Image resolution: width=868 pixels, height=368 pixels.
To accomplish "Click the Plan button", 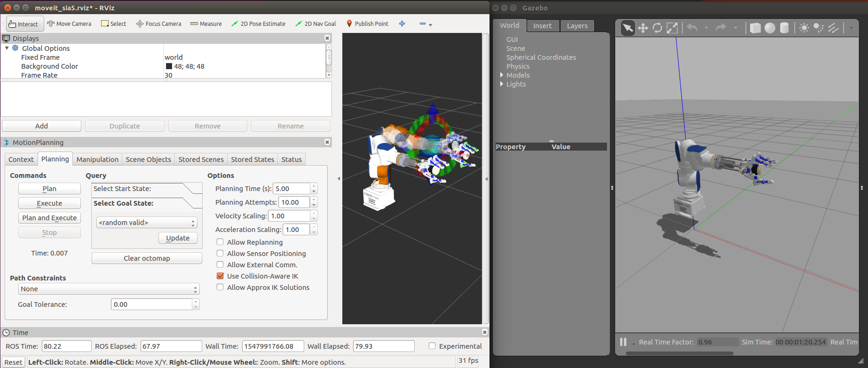I will coord(49,189).
